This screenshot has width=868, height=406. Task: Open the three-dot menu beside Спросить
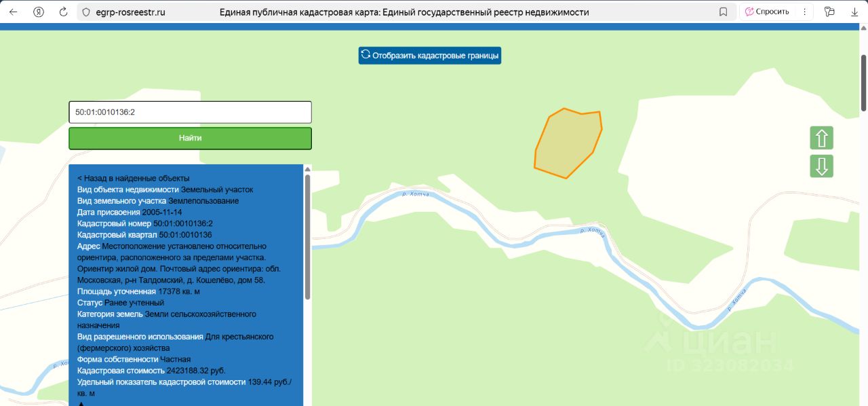pos(804,12)
